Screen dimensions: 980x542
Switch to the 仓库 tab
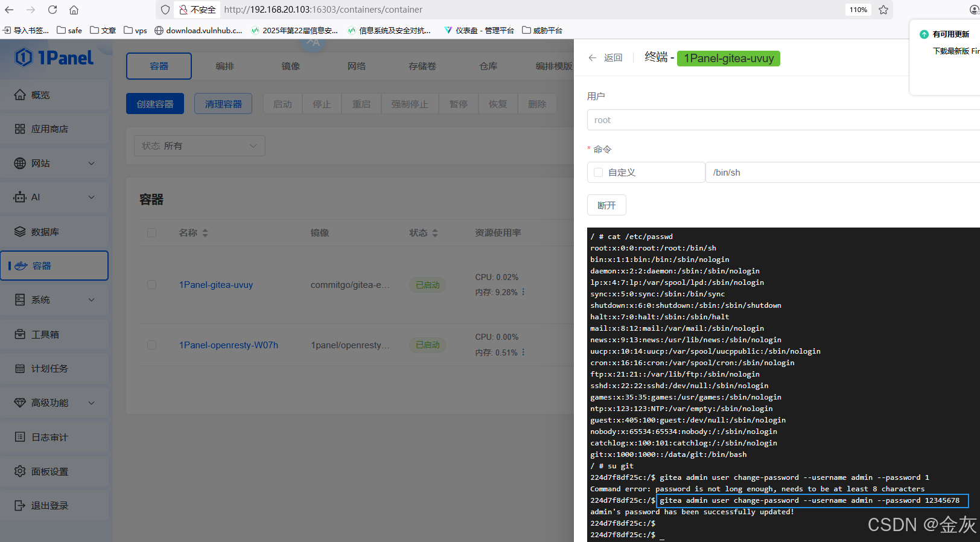(x=488, y=66)
